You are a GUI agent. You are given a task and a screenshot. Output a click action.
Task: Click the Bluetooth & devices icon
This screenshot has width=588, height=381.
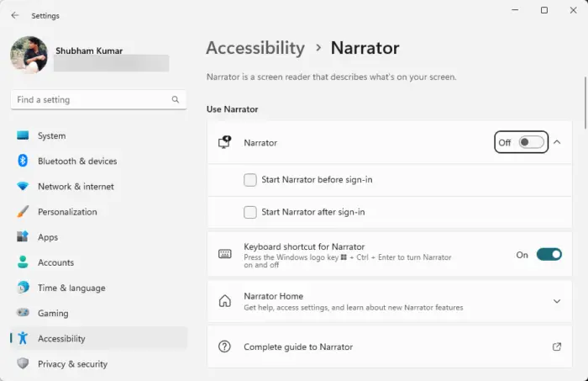[23, 161]
